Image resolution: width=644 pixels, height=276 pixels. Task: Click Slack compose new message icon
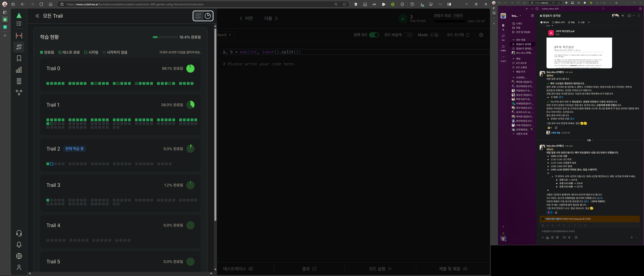pyautogui.click(x=532, y=16)
